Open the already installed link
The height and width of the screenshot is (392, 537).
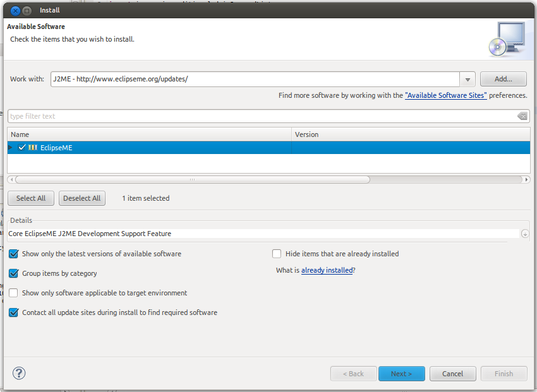(327, 270)
